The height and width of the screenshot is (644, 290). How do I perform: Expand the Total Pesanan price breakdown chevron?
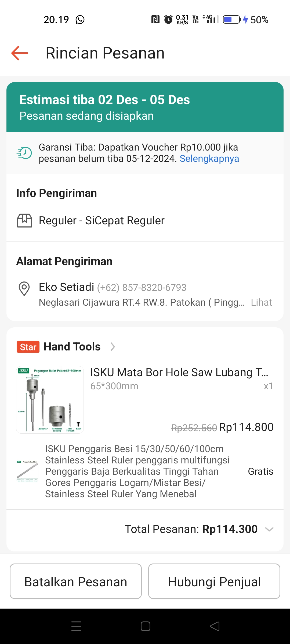(269, 529)
